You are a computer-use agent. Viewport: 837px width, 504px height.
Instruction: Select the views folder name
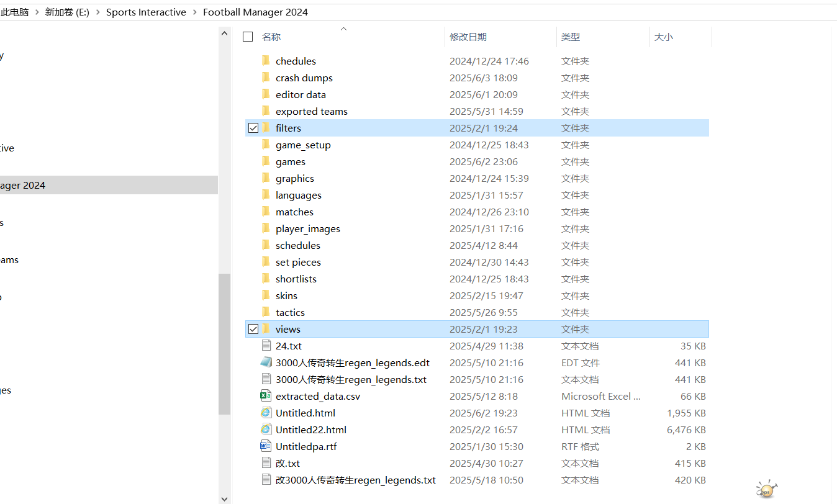coord(288,329)
